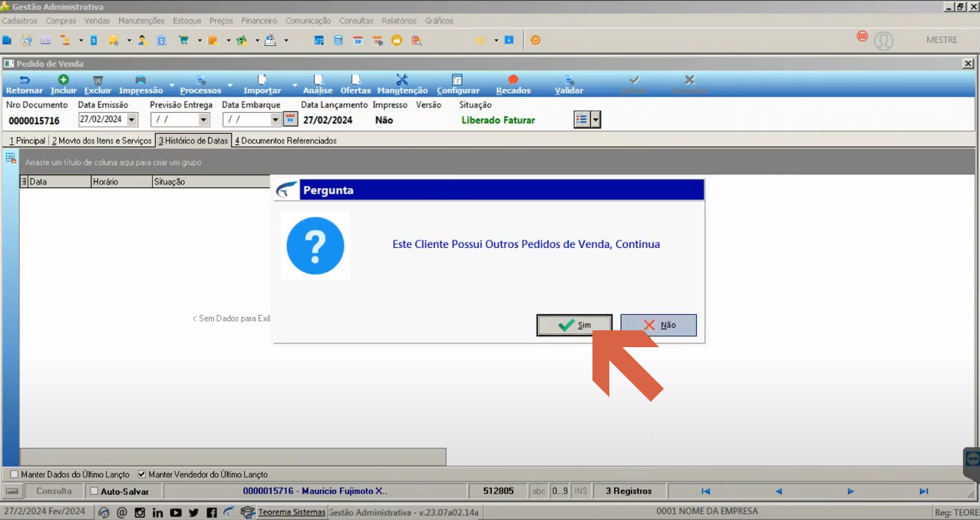The height and width of the screenshot is (520, 980).
Task: Expand the list-view dropdown next to Situação
Action: pyautogui.click(x=596, y=120)
